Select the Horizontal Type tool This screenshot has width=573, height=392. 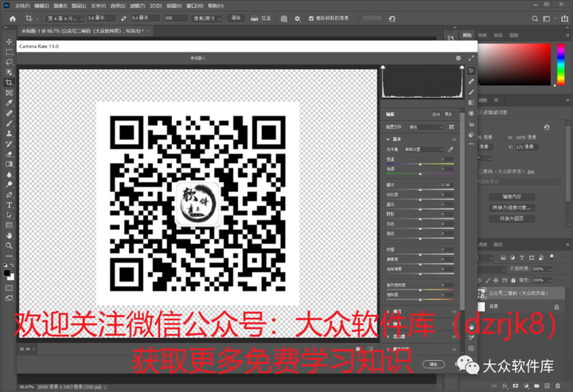(x=9, y=205)
